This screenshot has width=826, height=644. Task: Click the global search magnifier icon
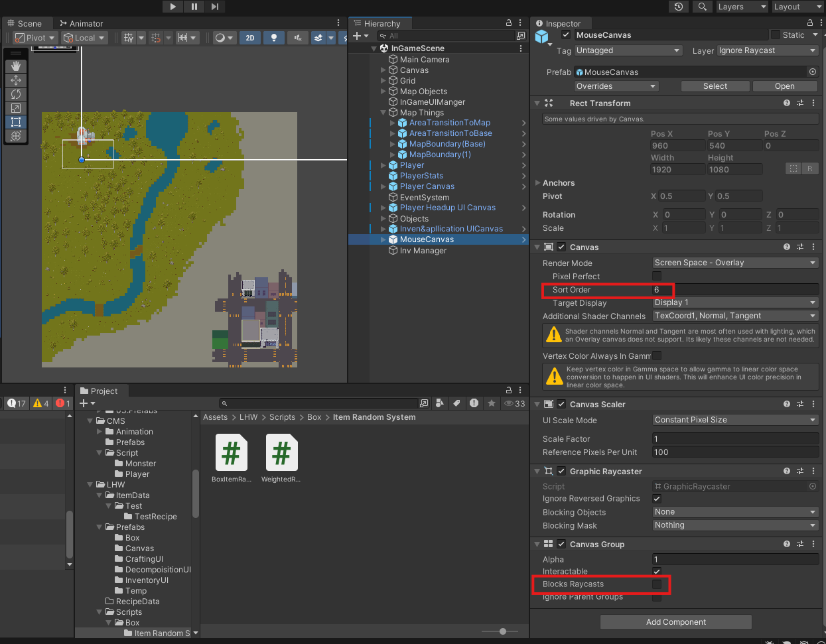(702, 7)
